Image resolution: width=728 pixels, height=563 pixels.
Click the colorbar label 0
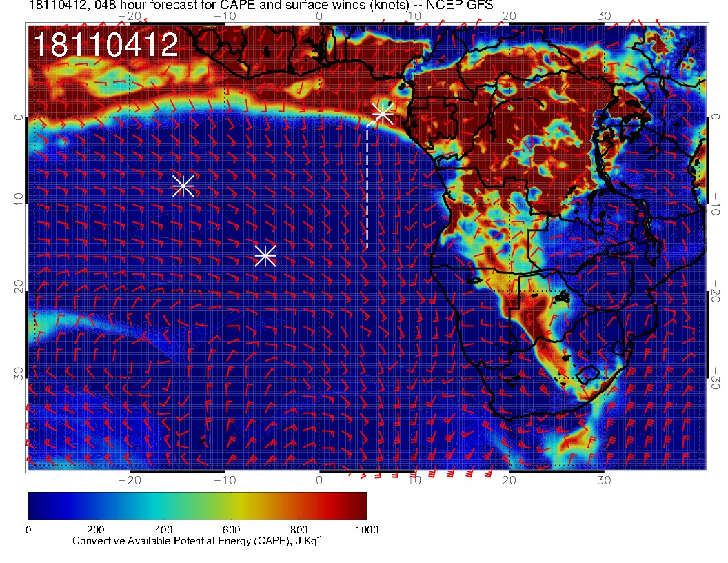[28, 530]
